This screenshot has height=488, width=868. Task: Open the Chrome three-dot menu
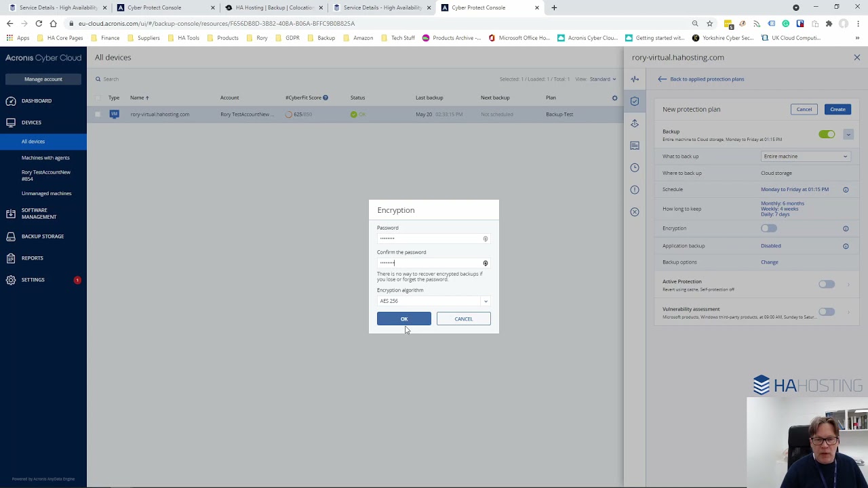tap(858, 24)
